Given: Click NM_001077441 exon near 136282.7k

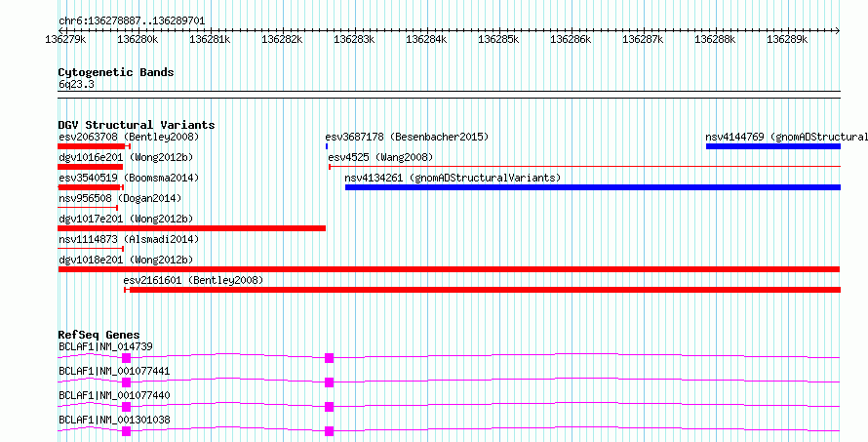Looking at the screenshot, I should [330, 382].
